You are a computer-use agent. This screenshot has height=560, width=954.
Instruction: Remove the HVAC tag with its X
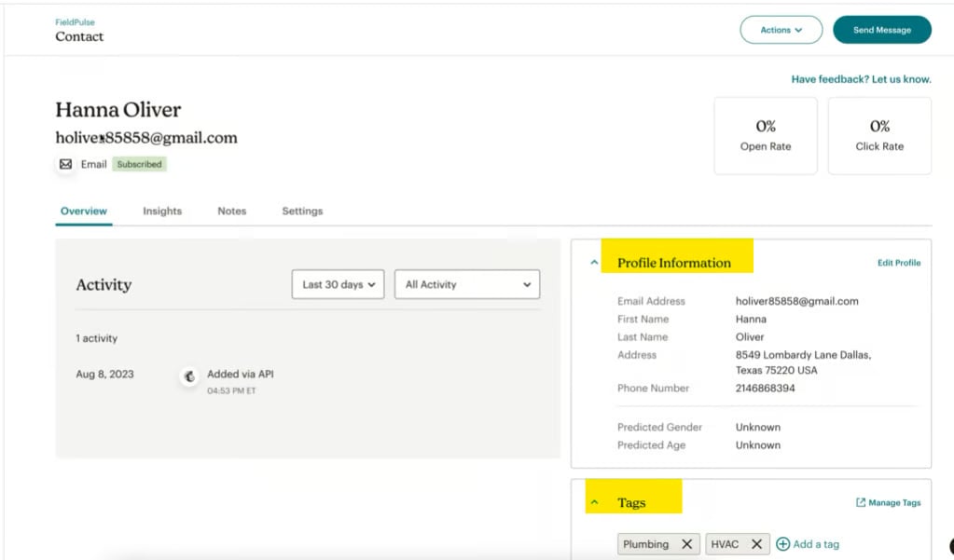756,544
